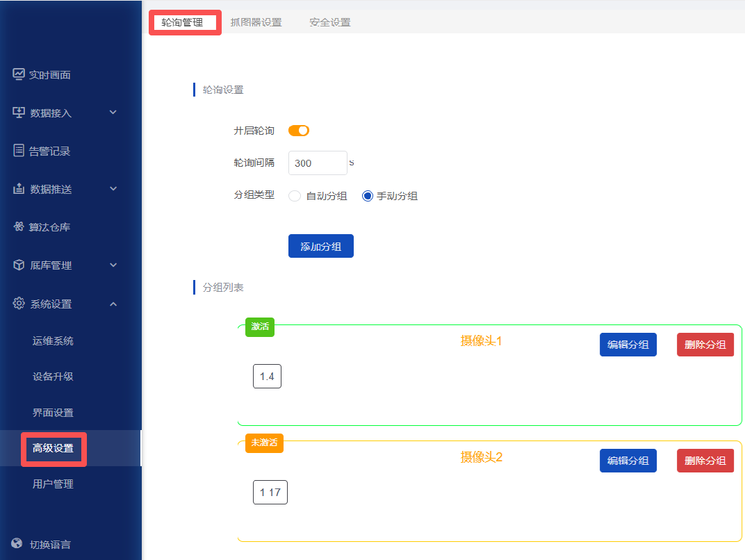745x560 pixels.
Task: Select the 手动分组 radio option
Action: point(368,196)
